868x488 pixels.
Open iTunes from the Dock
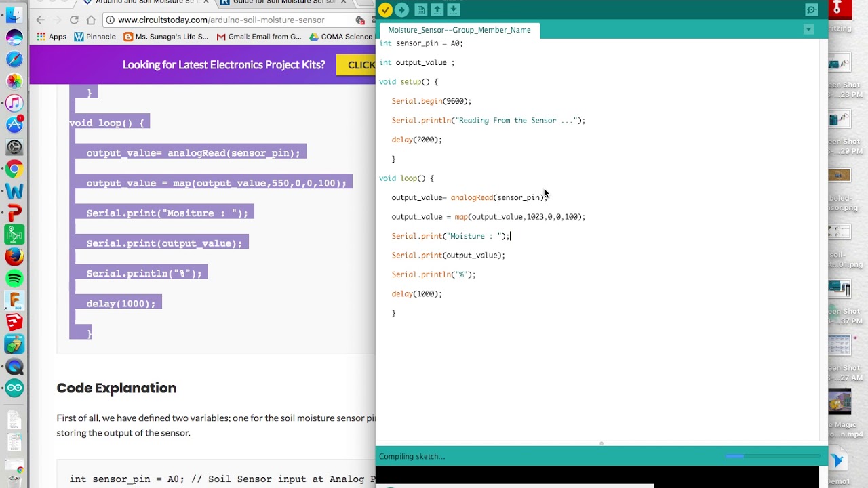coord(14,103)
